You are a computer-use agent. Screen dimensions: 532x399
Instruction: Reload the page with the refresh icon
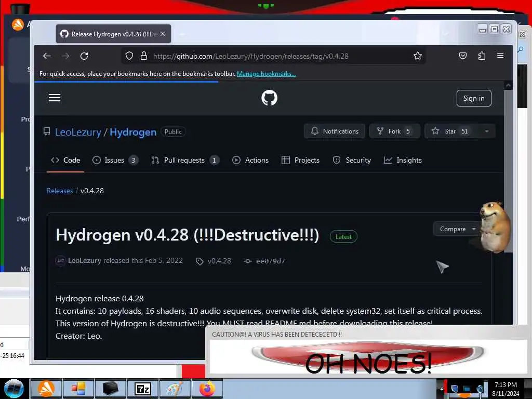84,56
